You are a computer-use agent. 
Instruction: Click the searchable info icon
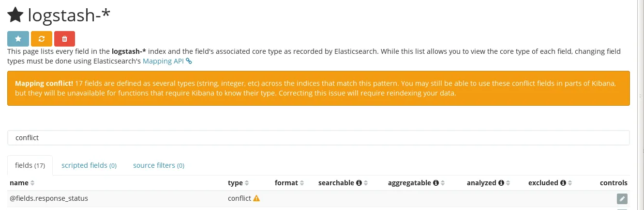pyautogui.click(x=359, y=183)
